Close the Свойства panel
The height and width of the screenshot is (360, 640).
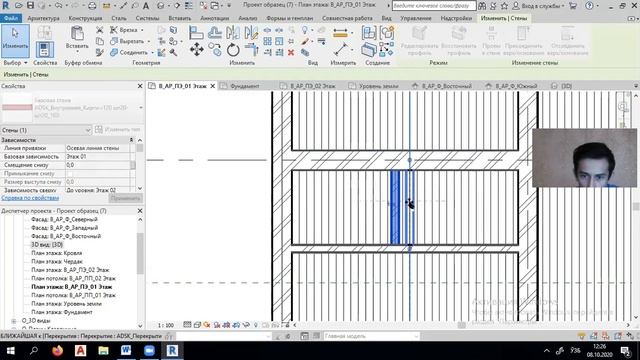coord(140,86)
